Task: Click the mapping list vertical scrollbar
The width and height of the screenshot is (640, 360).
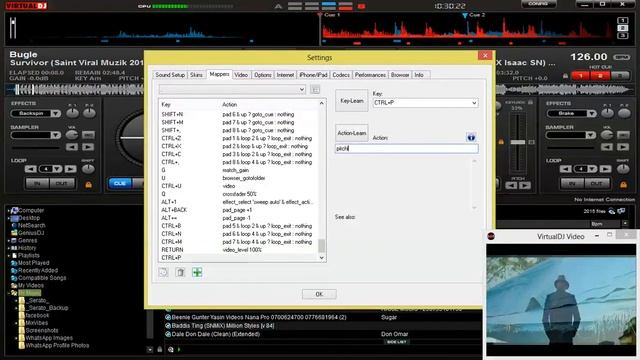Action: click(322, 180)
